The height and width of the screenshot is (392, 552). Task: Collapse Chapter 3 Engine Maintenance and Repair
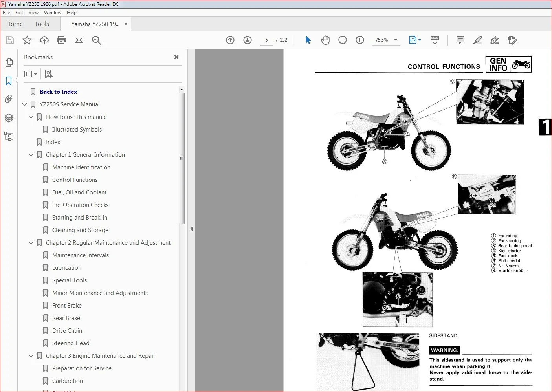[31, 356]
